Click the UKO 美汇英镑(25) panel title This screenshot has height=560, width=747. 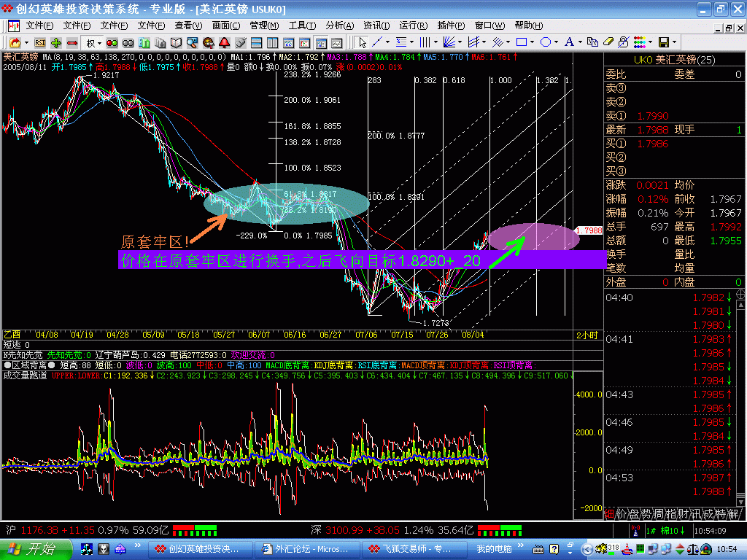[674, 60]
